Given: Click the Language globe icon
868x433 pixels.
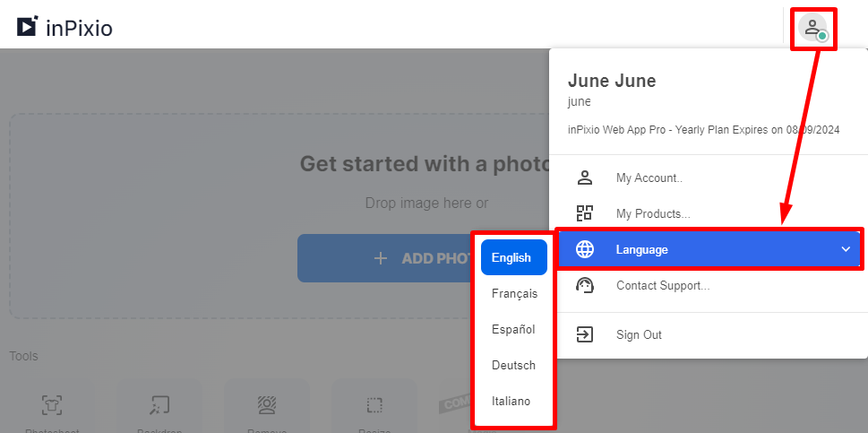Looking at the screenshot, I should click(585, 249).
